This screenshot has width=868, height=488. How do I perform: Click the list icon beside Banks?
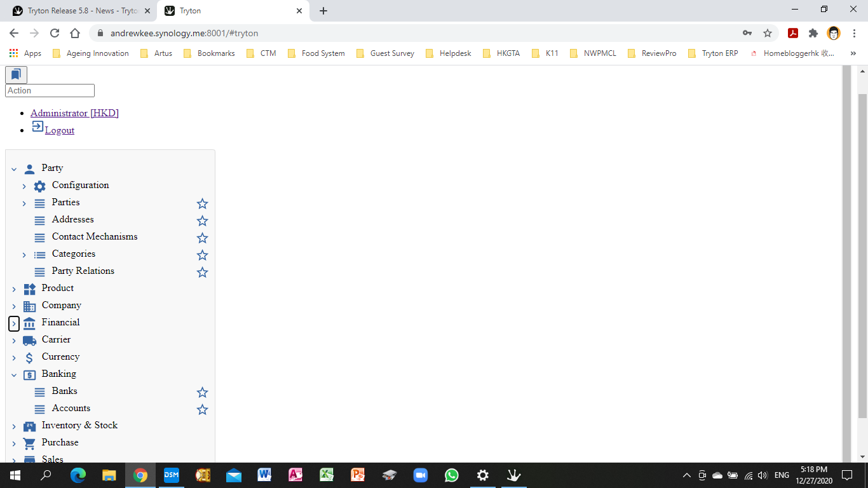tap(39, 392)
